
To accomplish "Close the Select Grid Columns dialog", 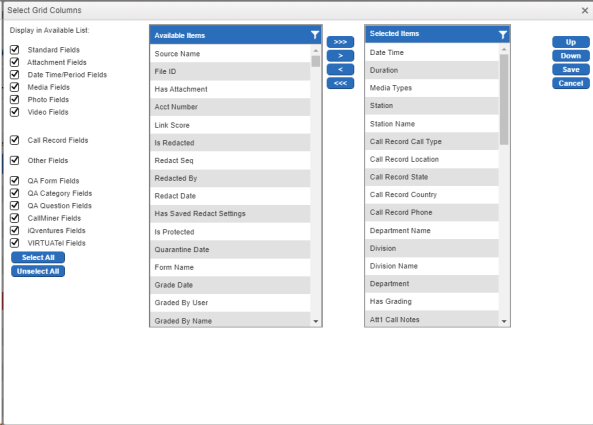I will 585,11.
